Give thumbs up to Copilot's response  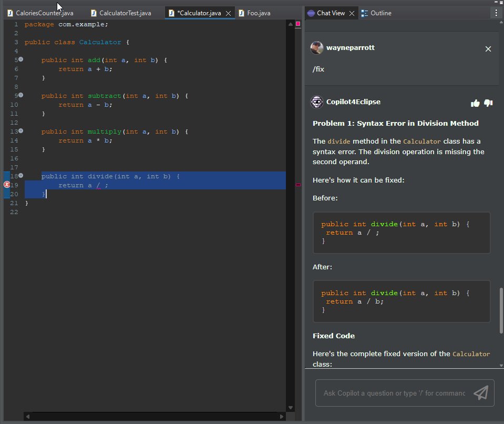(x=475, y=103)
